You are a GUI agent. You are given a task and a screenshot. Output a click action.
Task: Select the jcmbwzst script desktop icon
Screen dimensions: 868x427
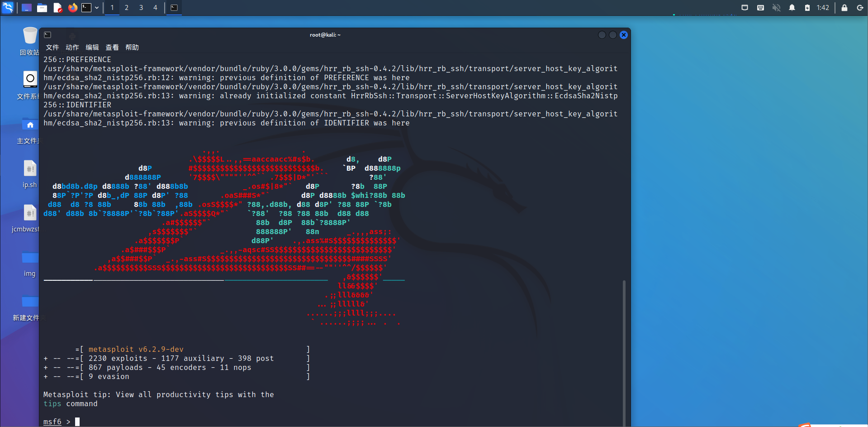click(x=26, y=218)
